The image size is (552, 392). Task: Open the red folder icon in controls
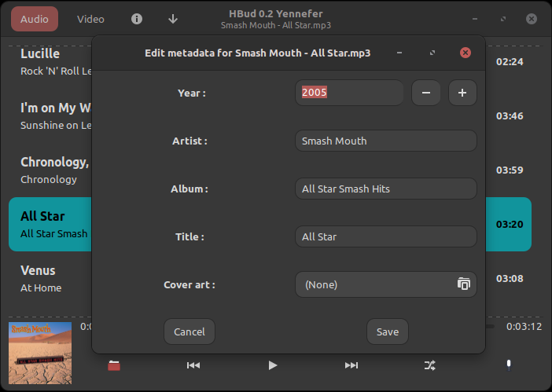click(x=114, y=365)
